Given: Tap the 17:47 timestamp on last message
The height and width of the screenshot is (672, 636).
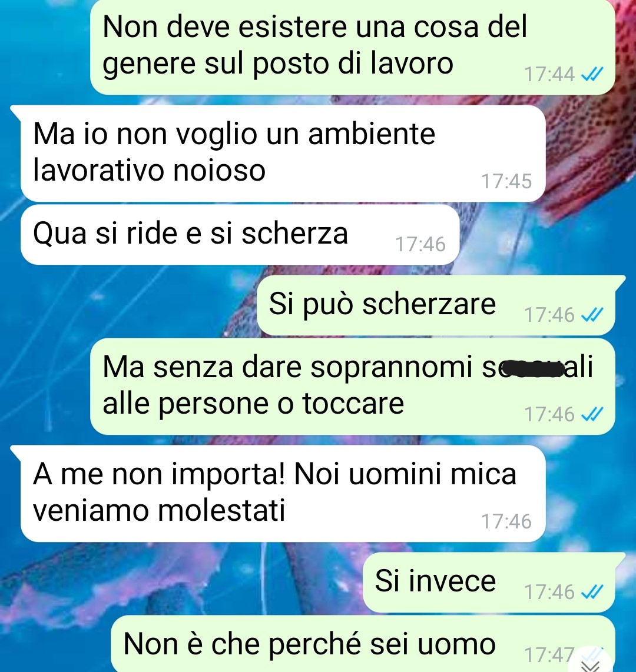Looking at the screenshot, I should pos(549,655).
